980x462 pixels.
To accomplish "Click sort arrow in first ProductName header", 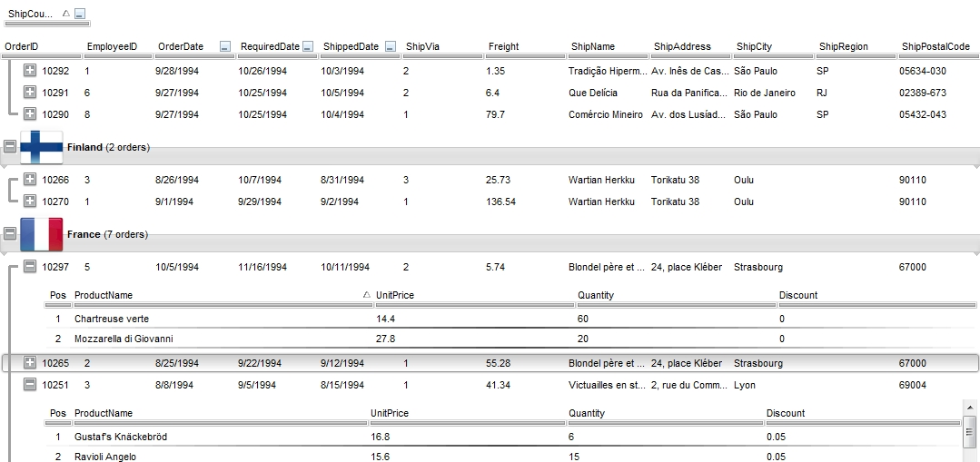I will pyautogui.click(x=366, y=295).
